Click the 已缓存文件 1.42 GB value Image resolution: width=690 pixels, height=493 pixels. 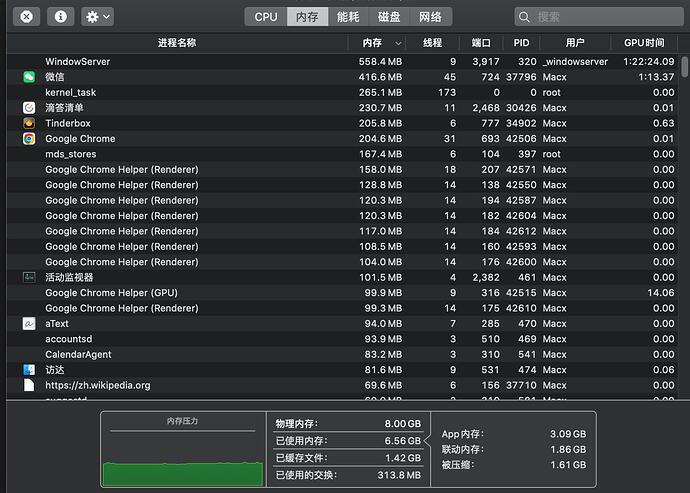tap(403, 458)
